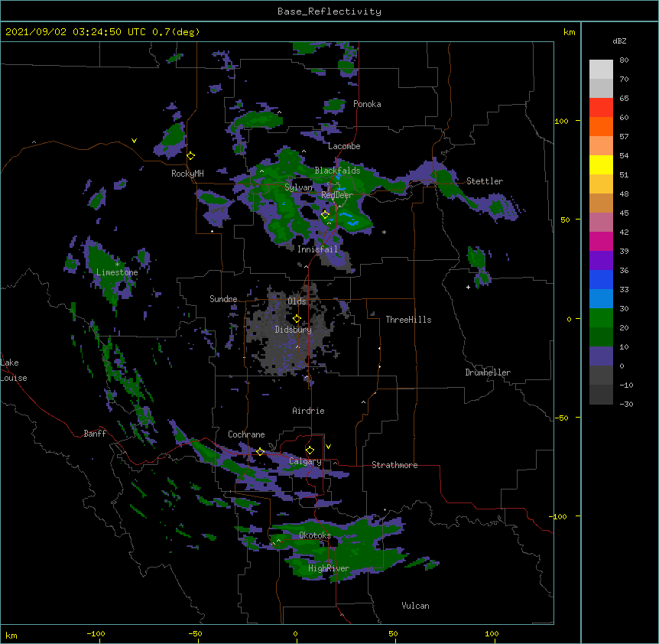Click the asterisk marker east of RedDeer
Image resolution: width=659 pixels, height=644 pixels.
[x=384, y=232]
